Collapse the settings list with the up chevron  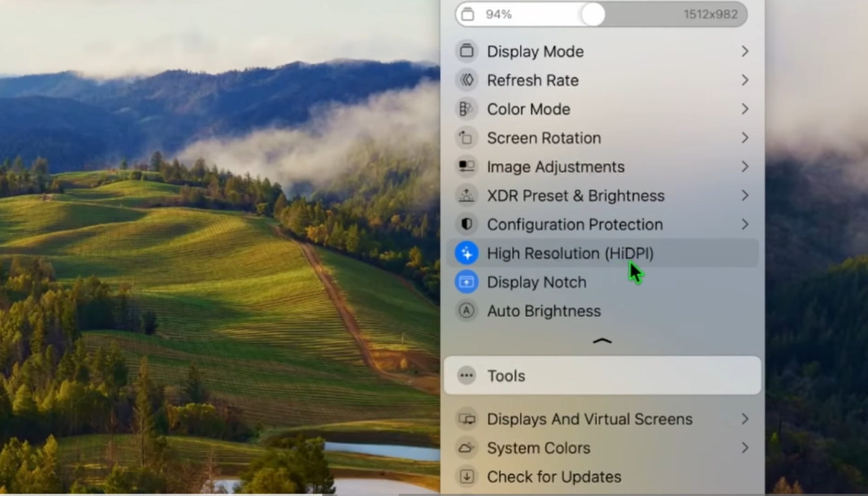click(x=602, y=341)
